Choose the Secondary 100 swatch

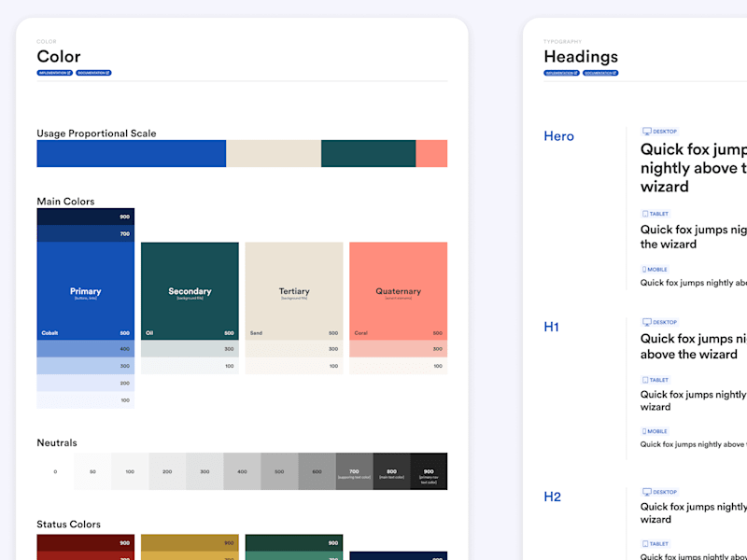[190, 366]
